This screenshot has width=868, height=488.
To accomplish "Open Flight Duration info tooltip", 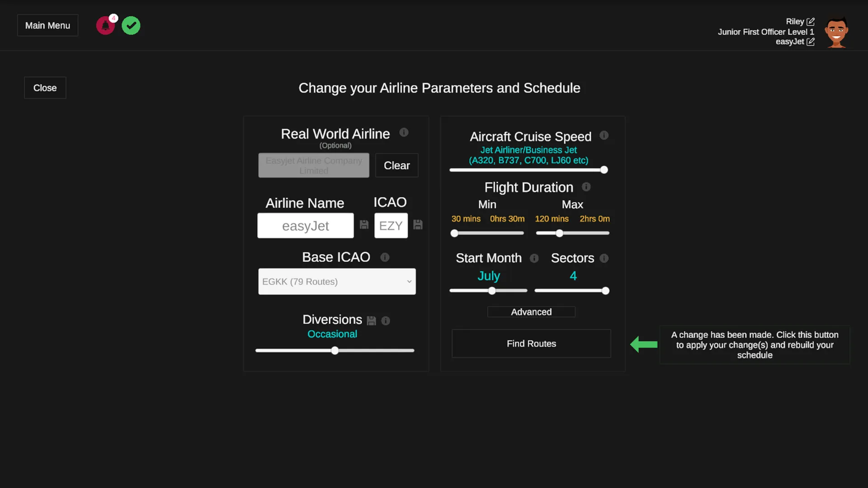I will click(586, 187).
